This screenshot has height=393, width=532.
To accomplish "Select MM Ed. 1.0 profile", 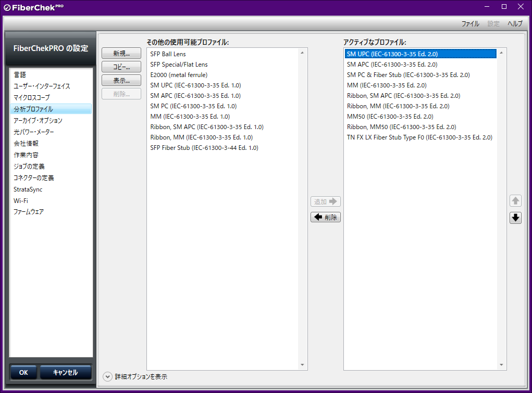I will tap(223, 117).
